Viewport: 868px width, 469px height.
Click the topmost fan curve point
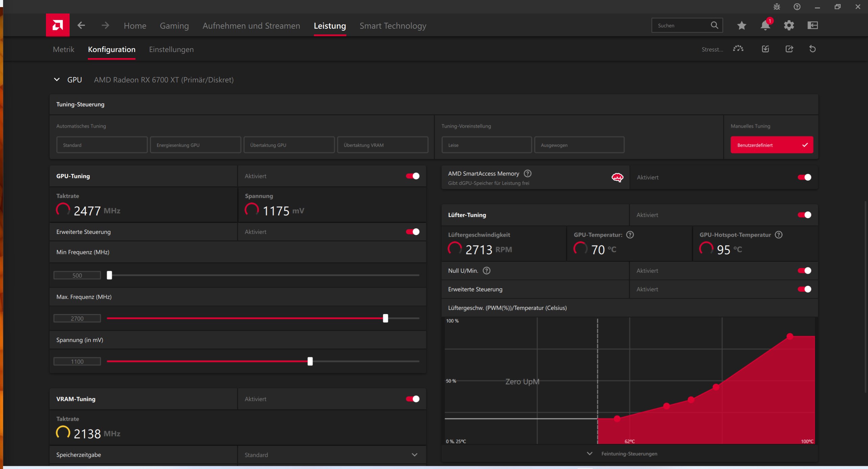pos(790,336)
